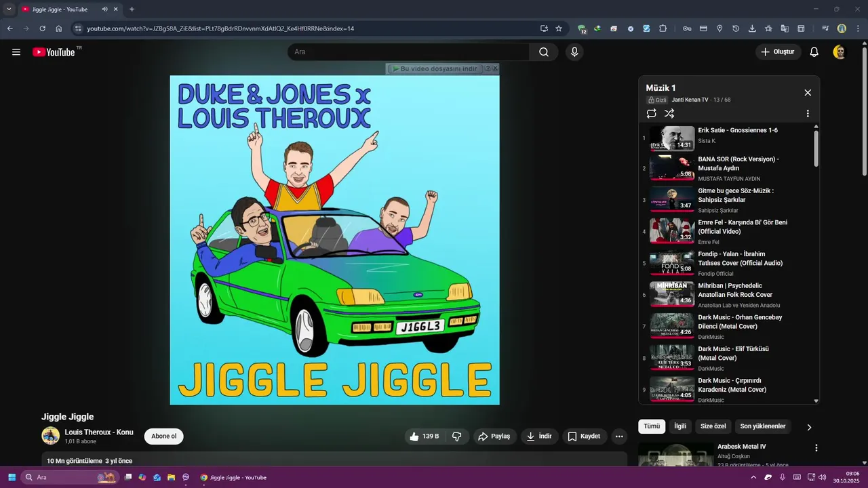Open the translate page icon
This screenshot has height=488, width=868.
[x=785, y=28]
